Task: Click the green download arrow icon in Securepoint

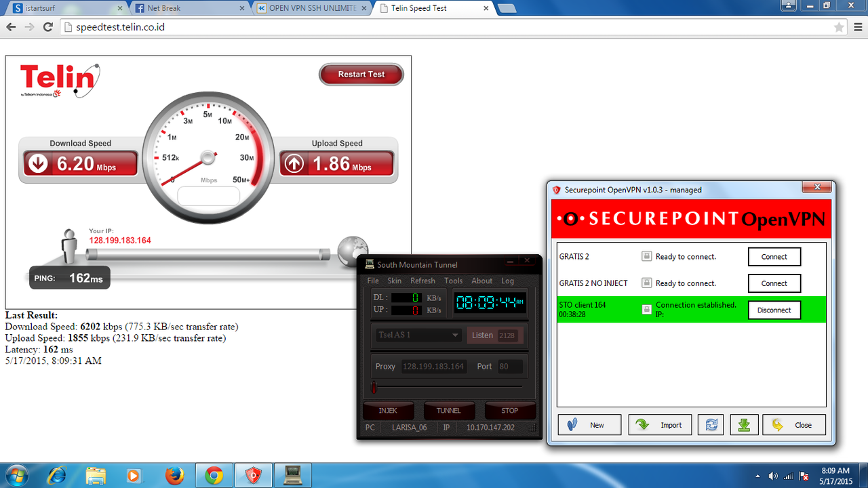Action: (744, 425)
